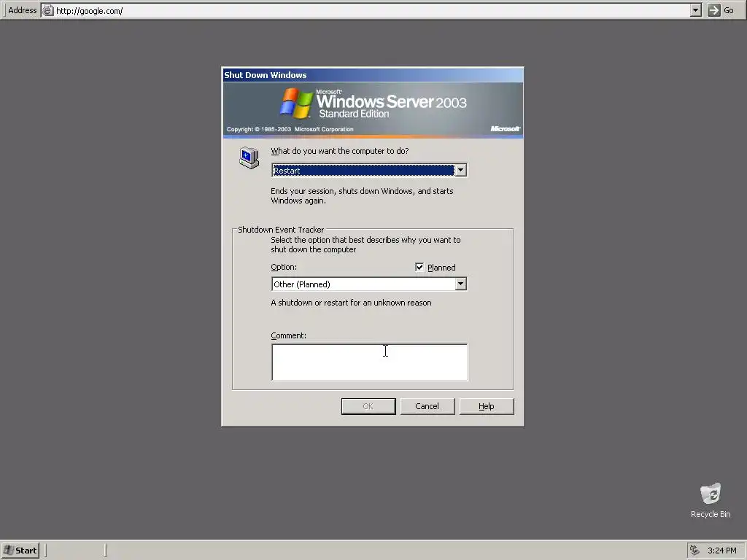747x560 pixels.
Task: Click the system tray network icon
Action: pos(695,550)
